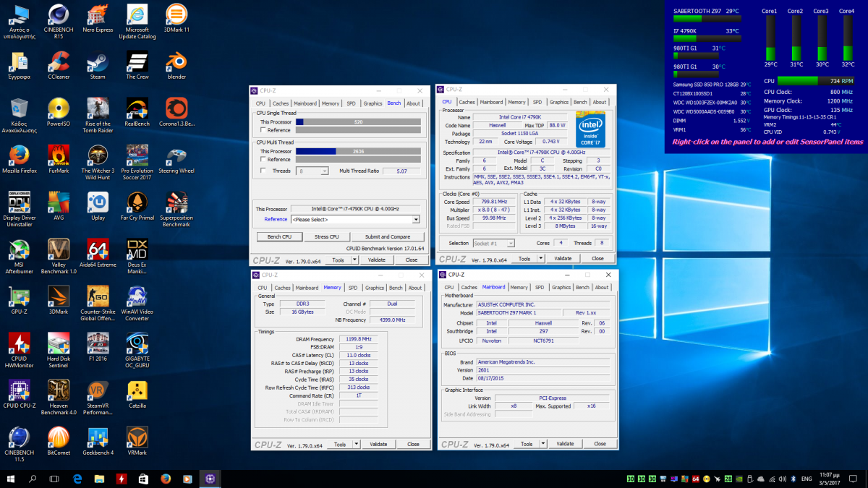
Task: Click the CPU-Z taskbar button
Action: (x=210, y=479)
